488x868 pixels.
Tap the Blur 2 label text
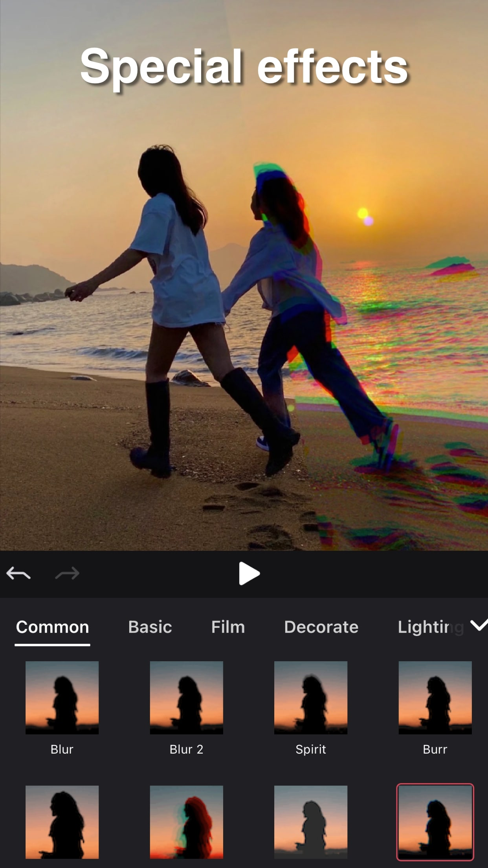pyautogui.click(x=186, y=749)
